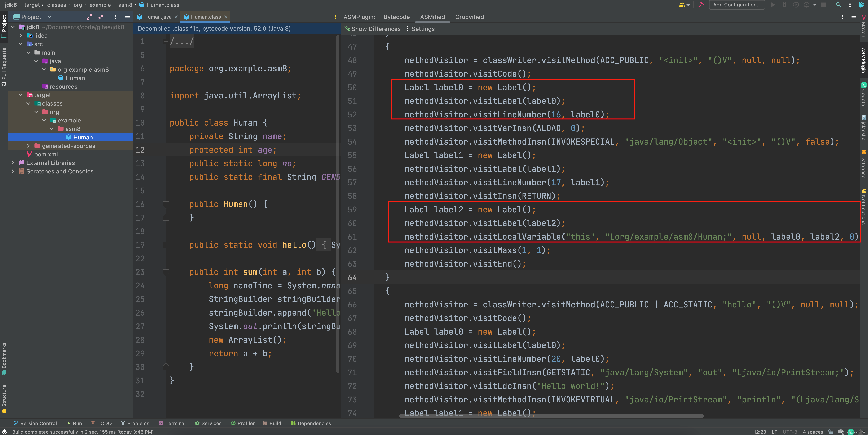Select pom.xml in project tree
The image size is (868, 435).
(x=46, y=154)
